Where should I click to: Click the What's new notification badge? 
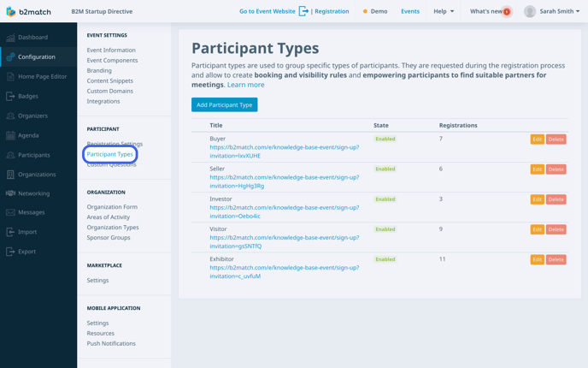pos(507,12)
